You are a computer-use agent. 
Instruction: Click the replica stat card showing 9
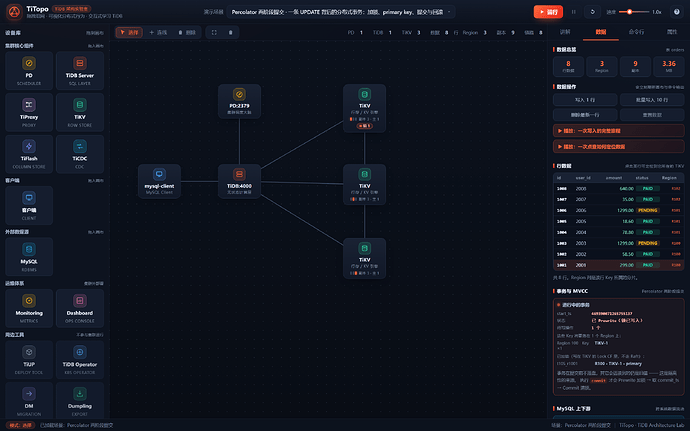635,66
